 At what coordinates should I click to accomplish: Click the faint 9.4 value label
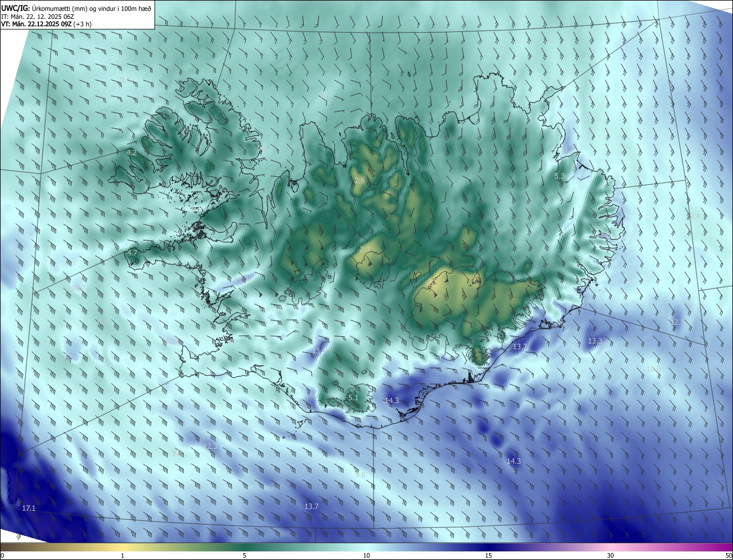coord(694,216)
